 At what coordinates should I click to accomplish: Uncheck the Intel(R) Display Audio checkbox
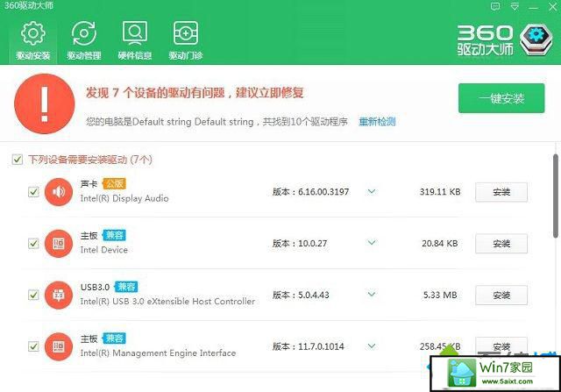click(33, 192)
